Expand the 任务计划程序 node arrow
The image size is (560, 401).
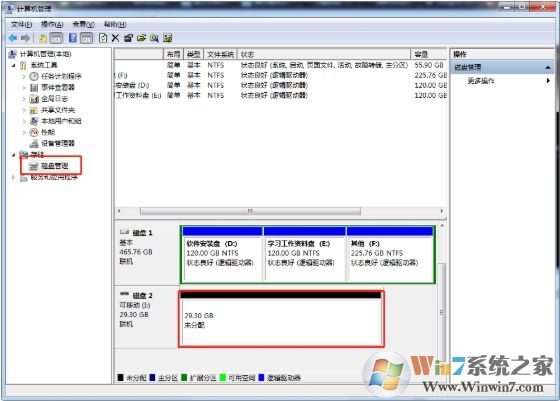tap(24, 76)
